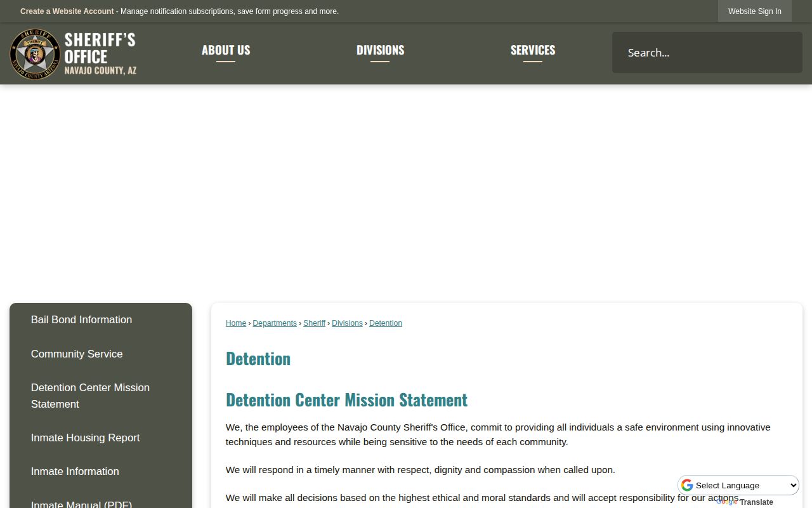Click the paragraph starting "We, the employees of the Navajo County"

coord(498,435)
